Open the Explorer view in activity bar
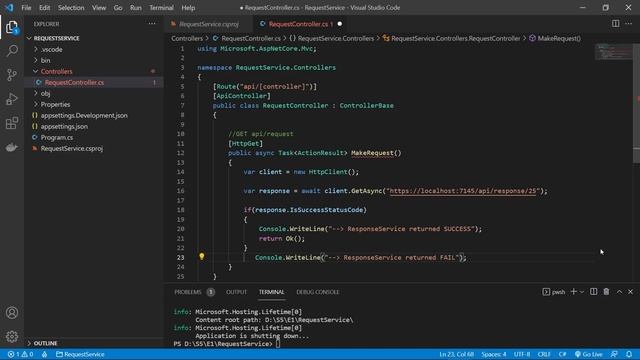The height and width of the screenshot is (360, 640). [12, 27]
